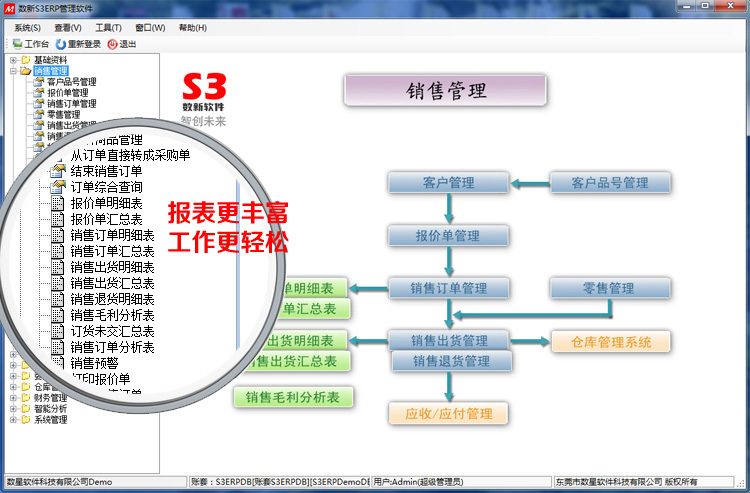Open the 窗口(W) menu
The height and width of the screenshot is (493, 750).
[150, 28]
